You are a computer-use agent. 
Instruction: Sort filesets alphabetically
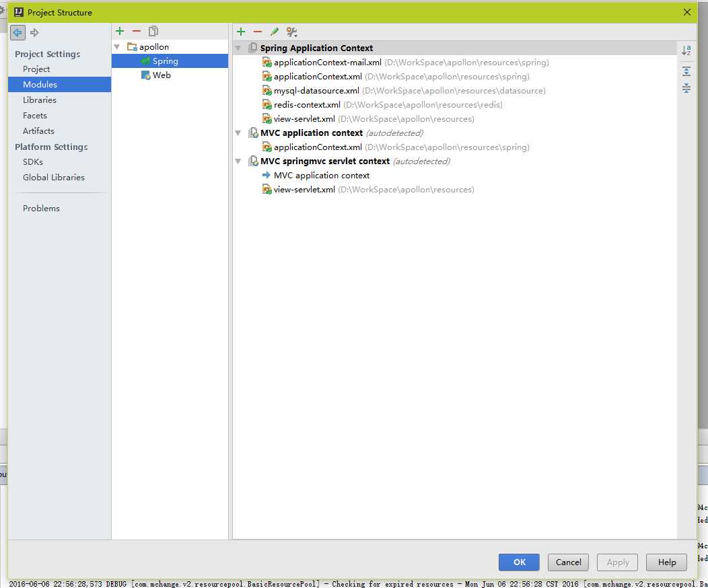click(x=686, y=50)
